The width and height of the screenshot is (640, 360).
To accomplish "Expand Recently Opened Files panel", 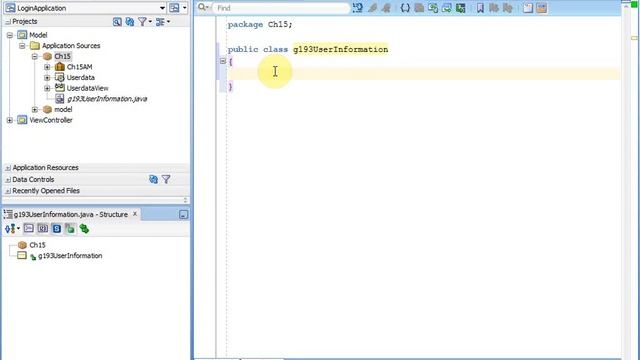I will (8, 191).
